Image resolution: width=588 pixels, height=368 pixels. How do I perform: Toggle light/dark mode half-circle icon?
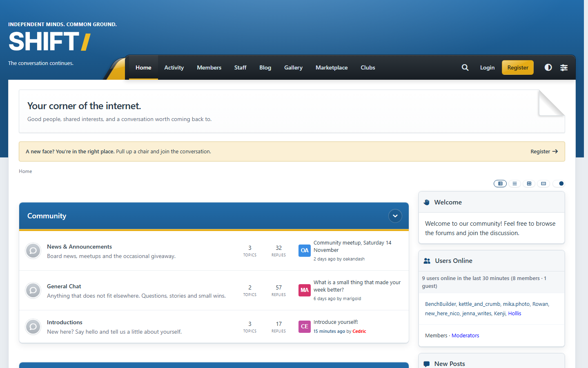click(548, 67)
